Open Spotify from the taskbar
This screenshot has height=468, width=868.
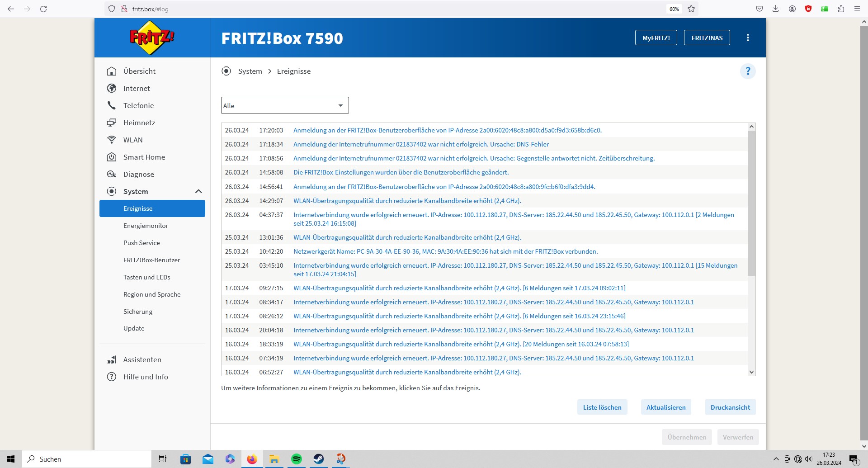pos(297,459)
